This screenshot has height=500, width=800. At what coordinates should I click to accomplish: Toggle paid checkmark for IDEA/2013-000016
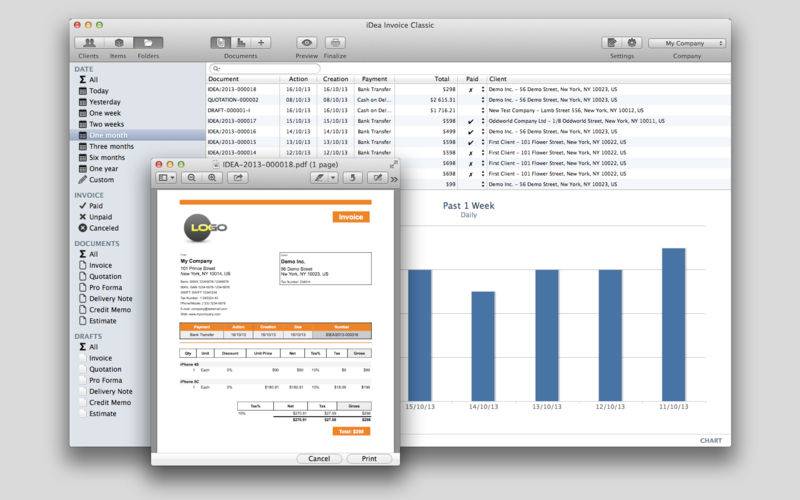[x=470, y=132]
